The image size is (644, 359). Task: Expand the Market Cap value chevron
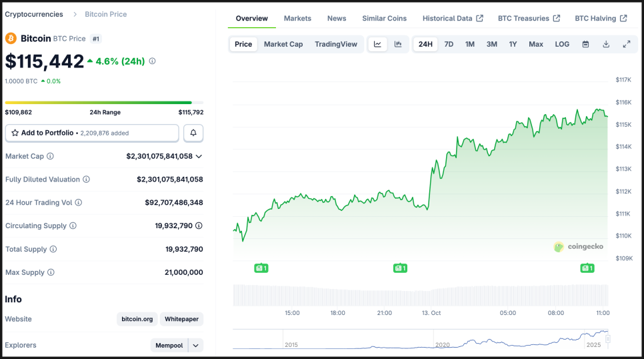click(199, 156)
